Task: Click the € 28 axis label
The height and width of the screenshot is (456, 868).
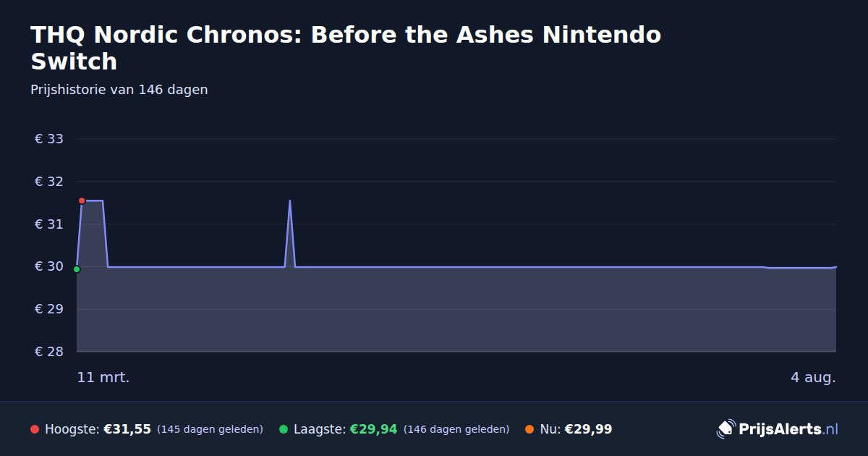Action: (x=49, y=352)
